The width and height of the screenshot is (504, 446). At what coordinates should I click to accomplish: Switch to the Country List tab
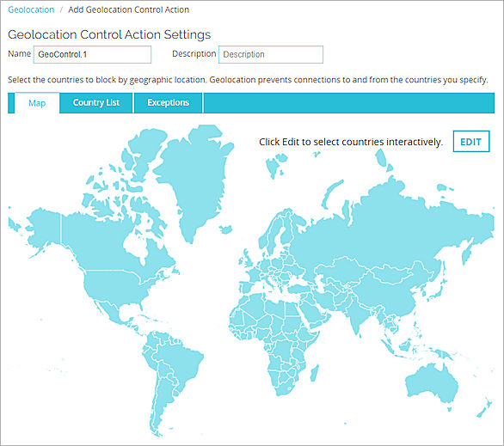point(96,103)
